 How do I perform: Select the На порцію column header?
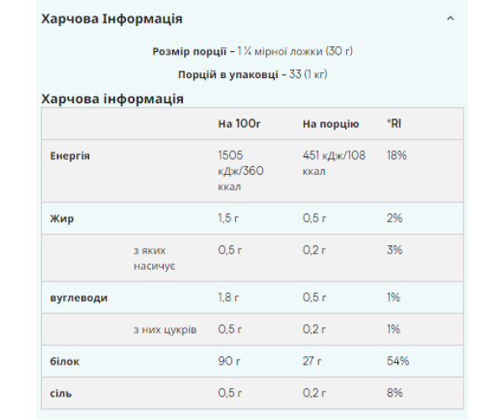pos(331,123)
